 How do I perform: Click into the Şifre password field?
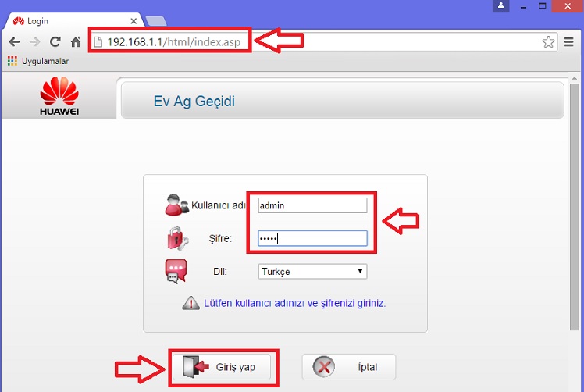click(312, 239)
